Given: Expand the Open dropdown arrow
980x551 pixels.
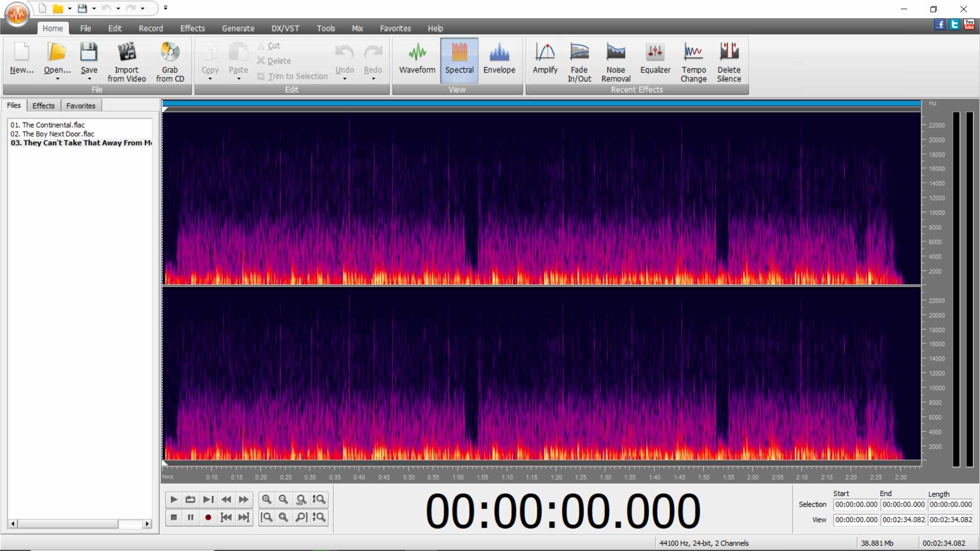Looking at the screenshot, I should (57, 79).
